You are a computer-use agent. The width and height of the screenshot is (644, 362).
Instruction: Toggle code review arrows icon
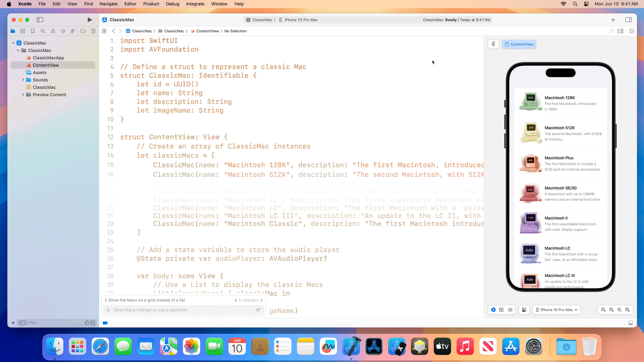pyautogui.click(x=611, y=31)
